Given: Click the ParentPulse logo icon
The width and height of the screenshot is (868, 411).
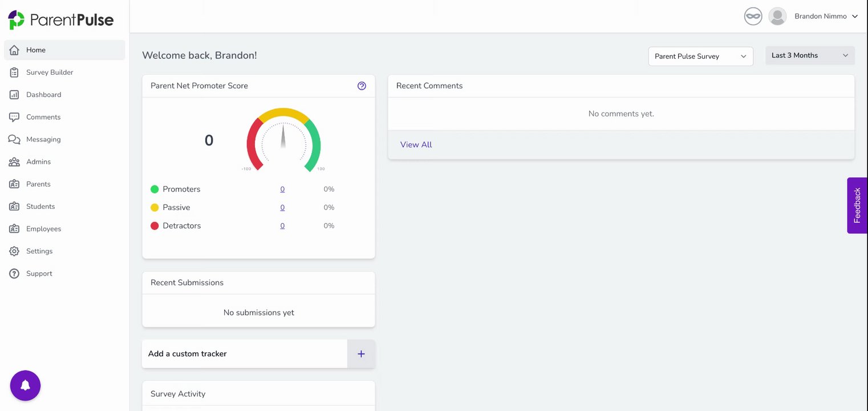Looking at the screenshot, I should point(16,20).
